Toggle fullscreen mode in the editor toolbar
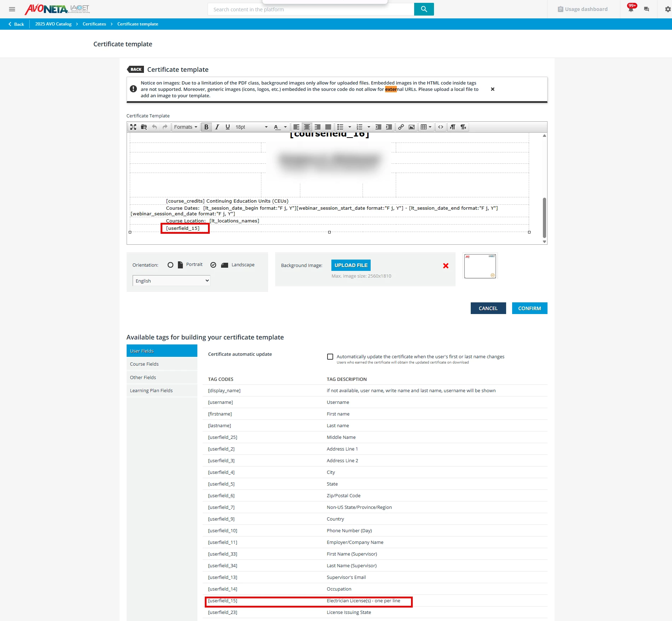 pyautogui.click(x=133, y=127)
